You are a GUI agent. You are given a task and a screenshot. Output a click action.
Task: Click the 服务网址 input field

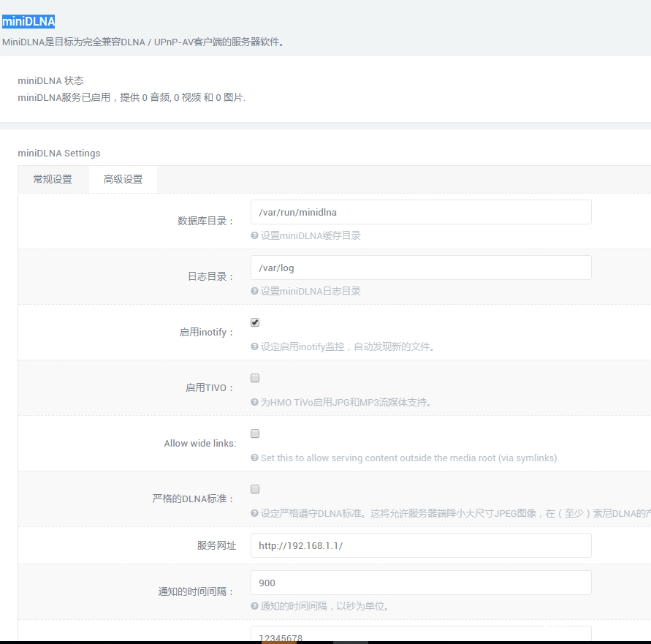421,545
